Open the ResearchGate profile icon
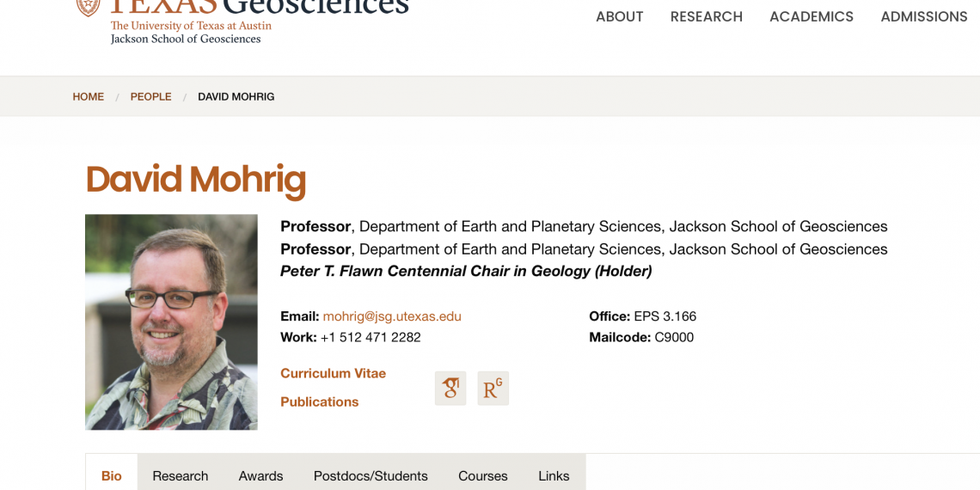This screenshot has height=490, width=980. pos(493,388)
